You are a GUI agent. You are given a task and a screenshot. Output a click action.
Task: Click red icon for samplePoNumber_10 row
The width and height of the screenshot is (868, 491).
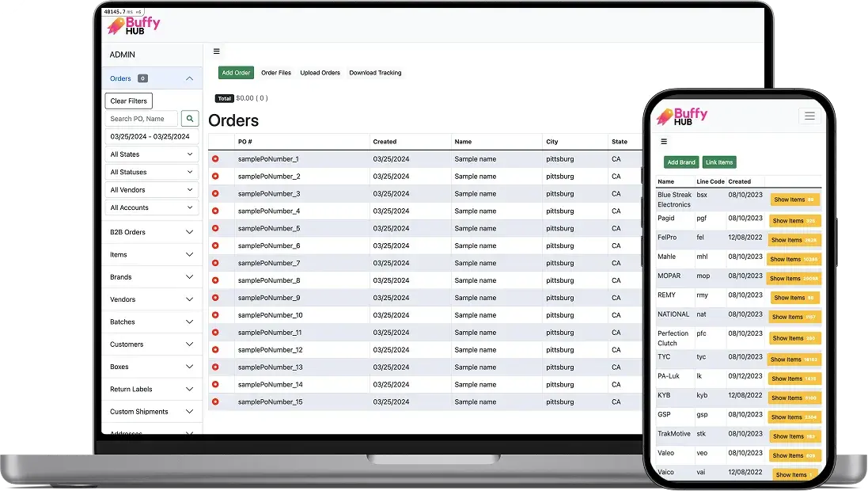215,314
